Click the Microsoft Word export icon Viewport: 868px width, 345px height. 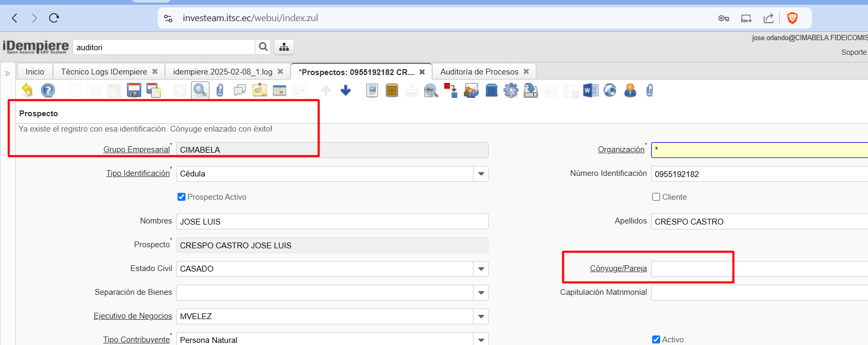[590, 90]
